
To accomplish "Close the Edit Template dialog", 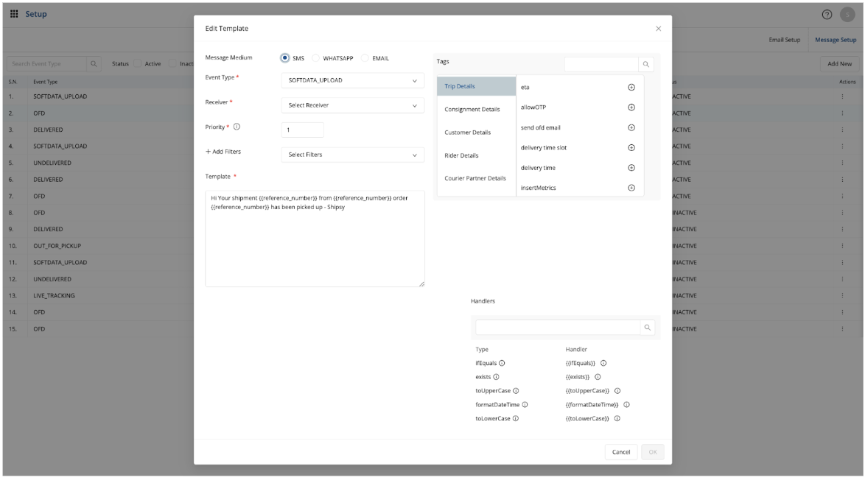I will (658, 29).
